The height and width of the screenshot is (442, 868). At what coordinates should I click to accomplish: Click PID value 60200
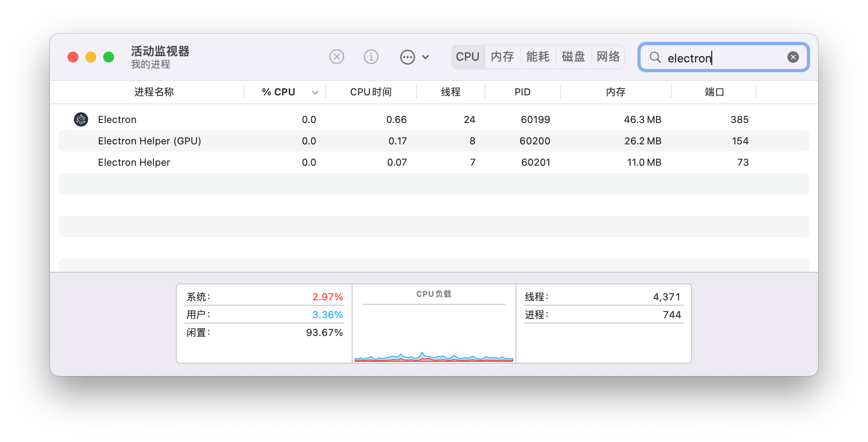pos(535,141)
